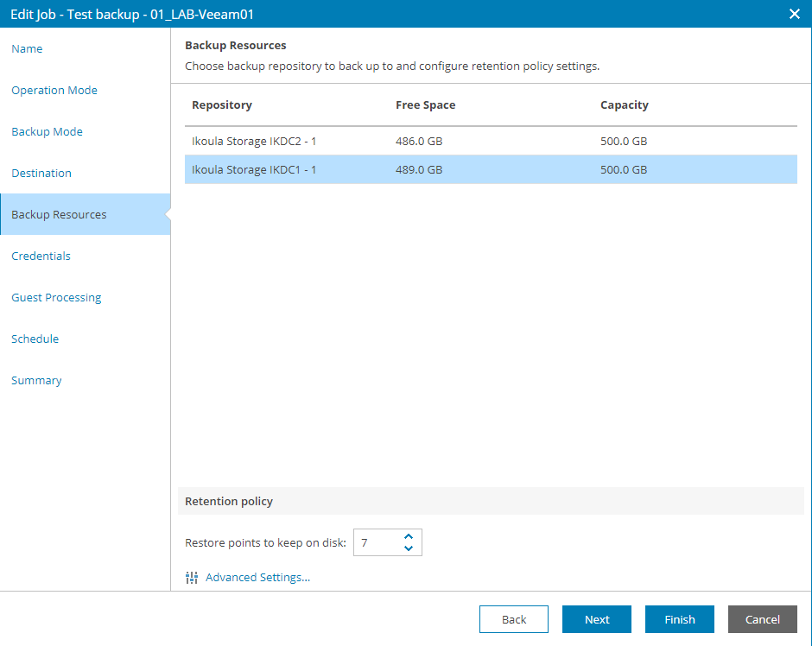Image resolution: width=812 pixels, height=646 pixels.
Task: Open the Advanced Settings link
Action: tap(258, 577)
